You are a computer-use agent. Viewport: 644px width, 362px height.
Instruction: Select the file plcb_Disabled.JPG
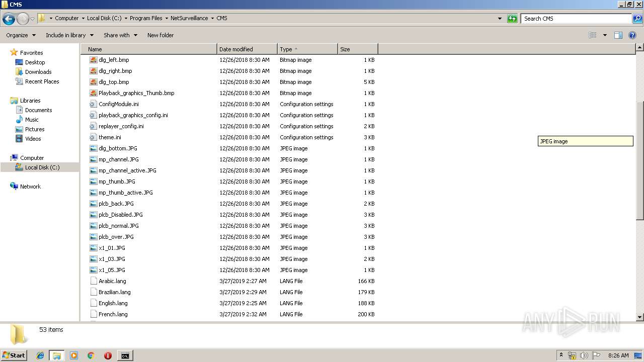(121, 215)
